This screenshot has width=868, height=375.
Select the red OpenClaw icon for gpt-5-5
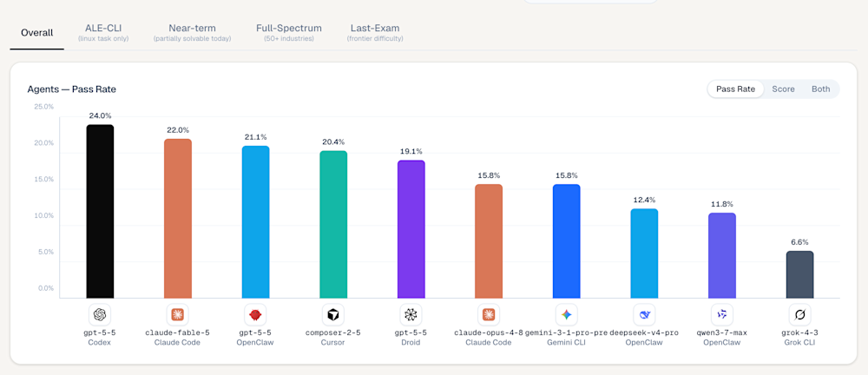coord(255,314)
